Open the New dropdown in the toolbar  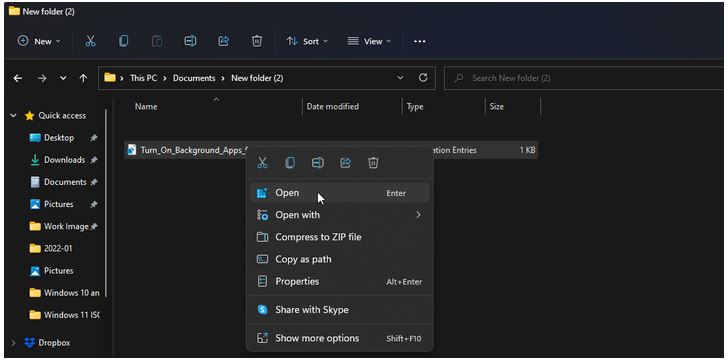click(x=39, y=41)
